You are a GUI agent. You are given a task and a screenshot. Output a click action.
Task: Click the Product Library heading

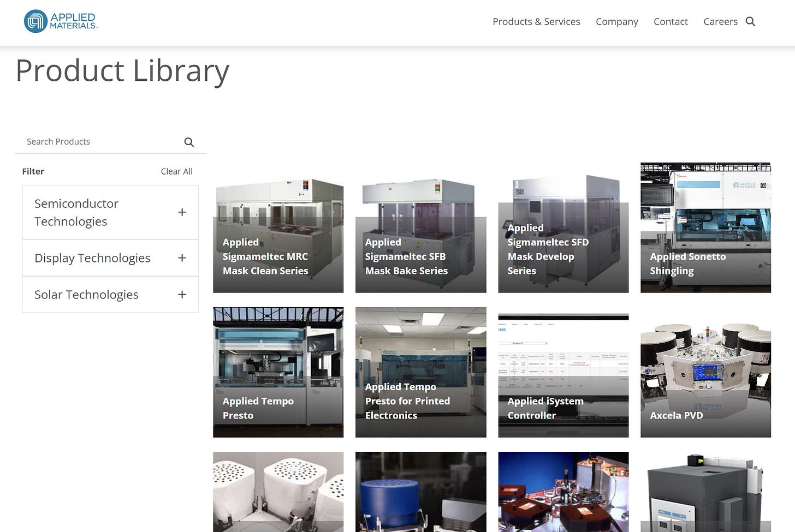click(x=122, y=71)
